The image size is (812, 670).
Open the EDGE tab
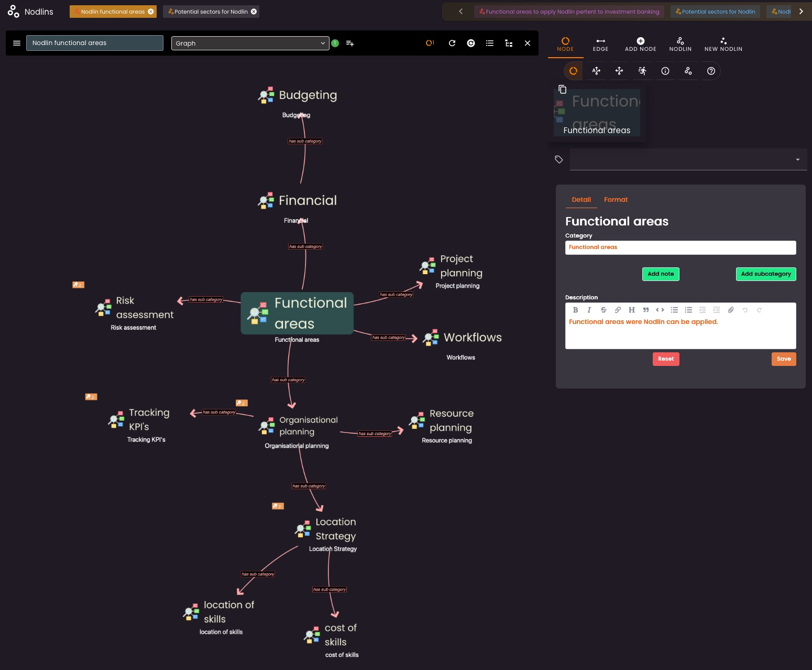pyautogui.click(x=600, y=45)
